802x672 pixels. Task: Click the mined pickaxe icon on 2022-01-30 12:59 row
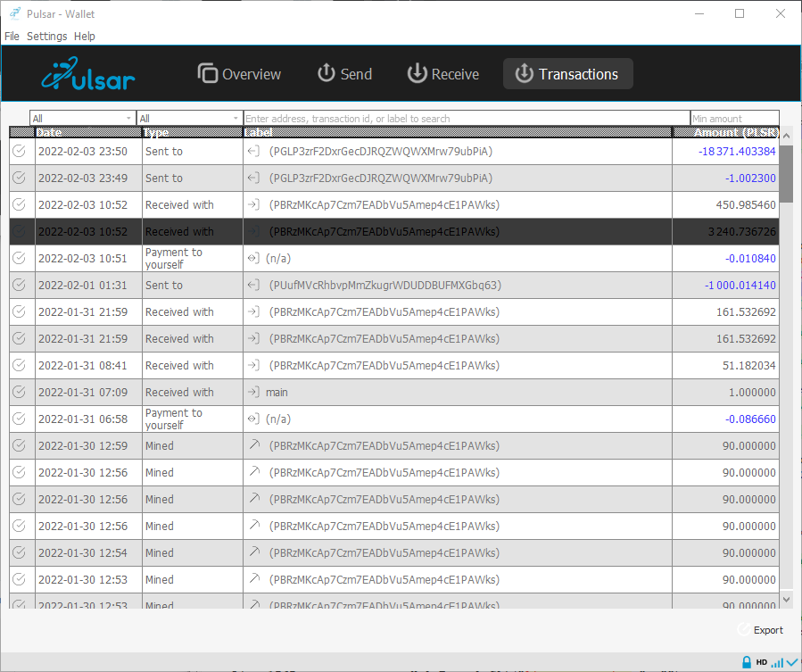tap(254, 444)
